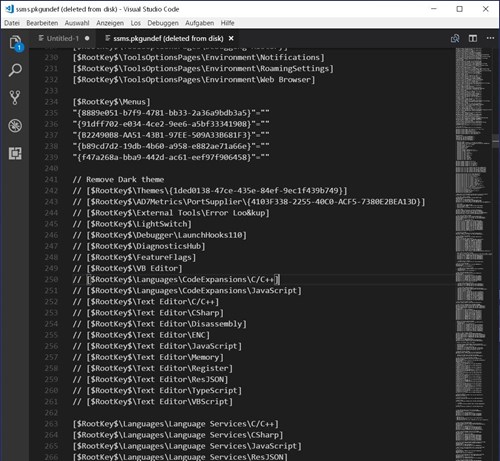The width and height of the screenshot is (500, 461).
Task: Open the Auswahl menu
Action: 77,23
